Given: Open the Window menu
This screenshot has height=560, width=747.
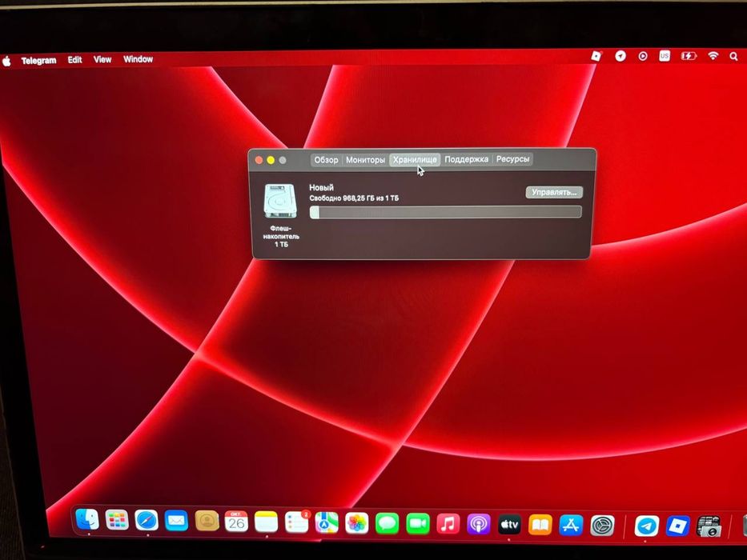Looking at the screenshot, I should 138,59.
